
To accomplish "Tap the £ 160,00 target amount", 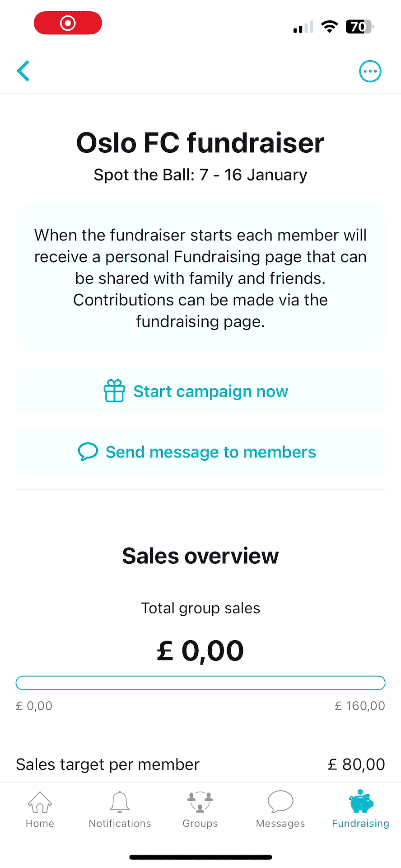I will [x=359, y=705].
